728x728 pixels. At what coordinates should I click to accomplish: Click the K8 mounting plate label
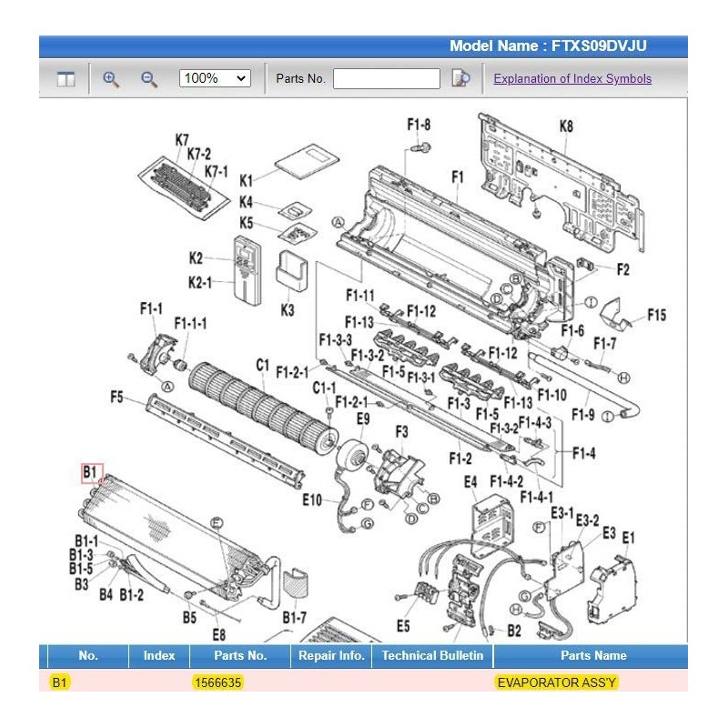566,126
